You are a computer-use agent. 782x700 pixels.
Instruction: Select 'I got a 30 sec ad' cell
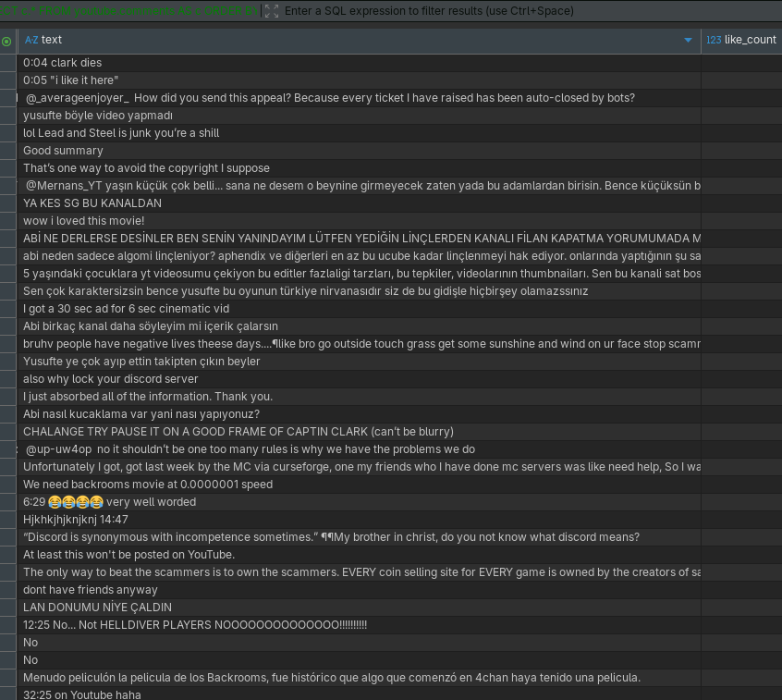[x=359, y=309]
